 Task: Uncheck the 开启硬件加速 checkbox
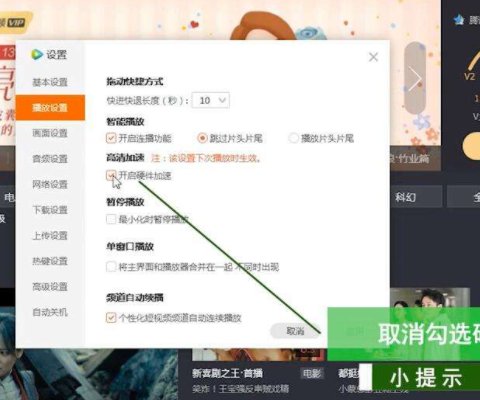(111, 175)
